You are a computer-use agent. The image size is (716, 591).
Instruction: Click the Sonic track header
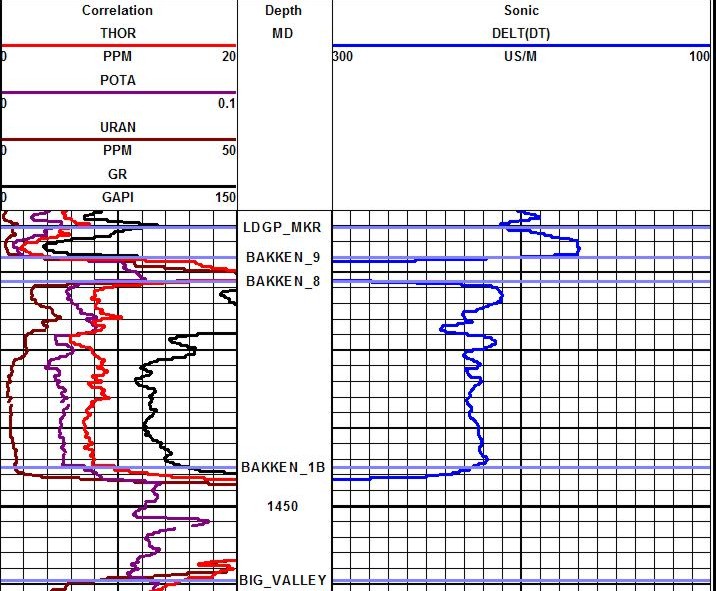pos(521,10)
